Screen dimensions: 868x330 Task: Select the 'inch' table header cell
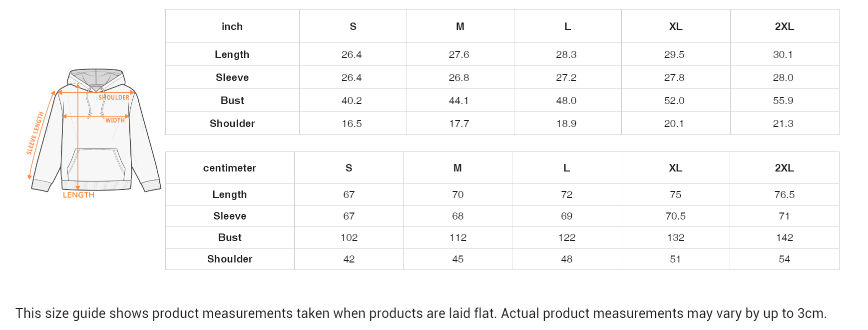232,26
